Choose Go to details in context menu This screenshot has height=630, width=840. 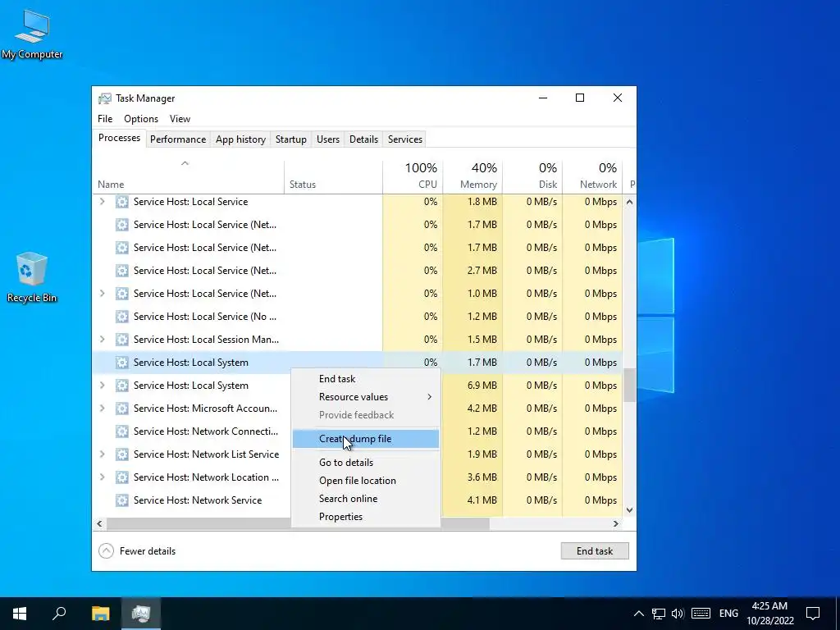point(366,463)
